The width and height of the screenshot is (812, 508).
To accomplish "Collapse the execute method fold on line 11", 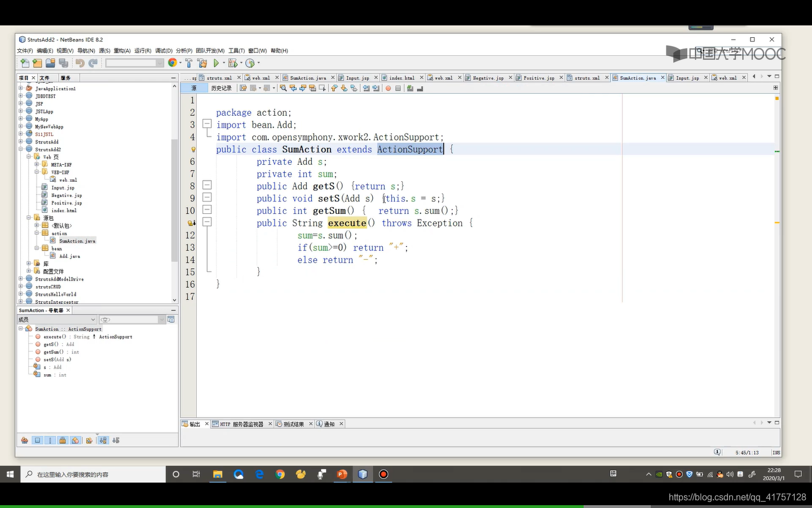I will (207, 222).
